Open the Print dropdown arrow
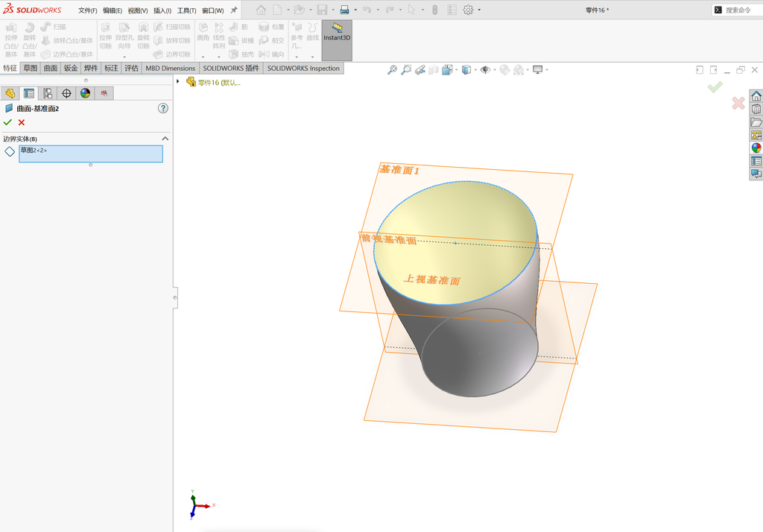This screenshot has width=763, height=532. 355,10
